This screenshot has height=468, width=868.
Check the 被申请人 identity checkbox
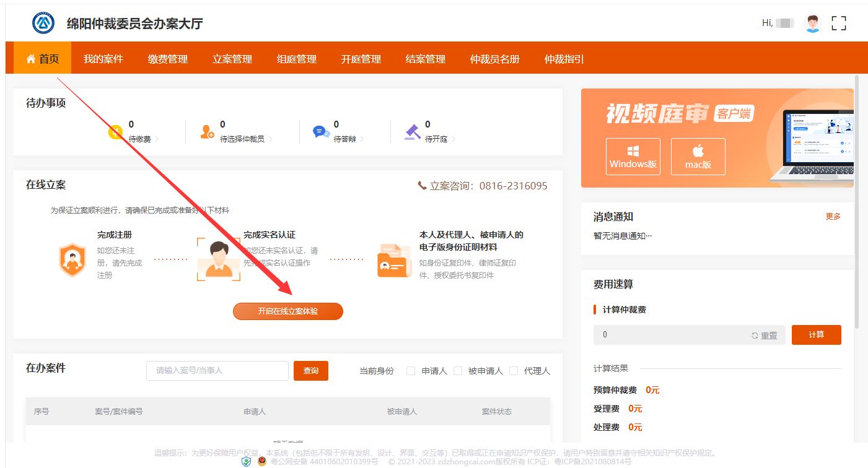point(458,370)
